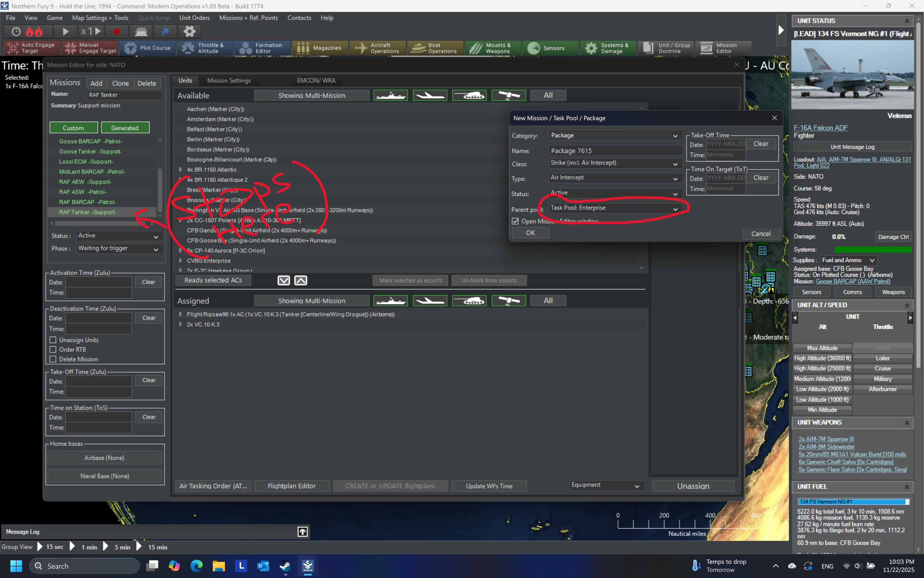924x578 pixels.
Task: Click the assign down-arrow icon
Action: pyautogui.click(x=283, y=280)
